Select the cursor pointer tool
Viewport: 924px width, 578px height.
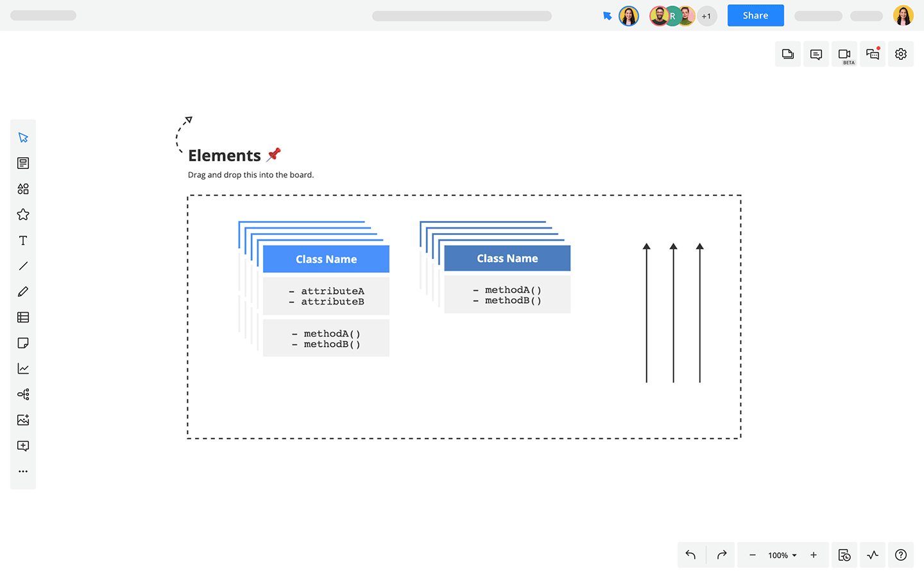pos(23,137)
